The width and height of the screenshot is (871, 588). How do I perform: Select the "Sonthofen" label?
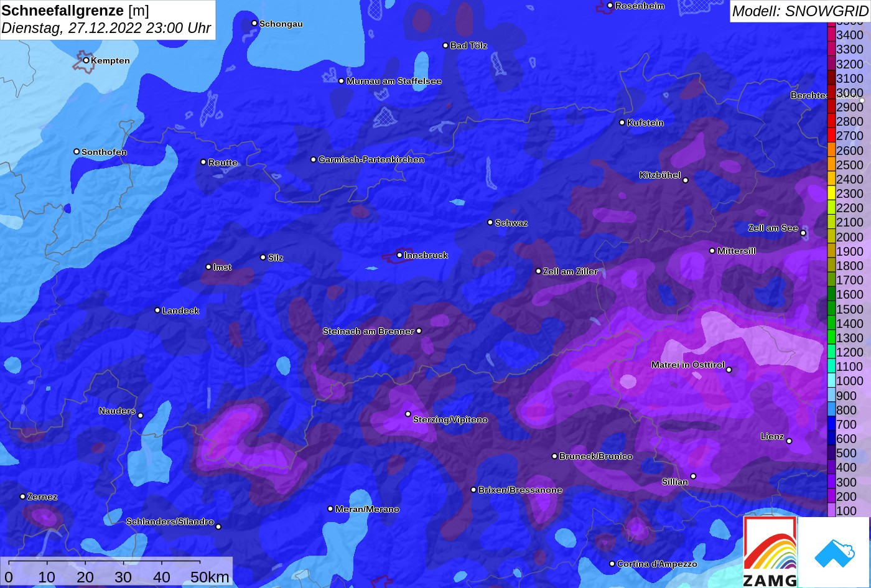click(x=104, y=152)
